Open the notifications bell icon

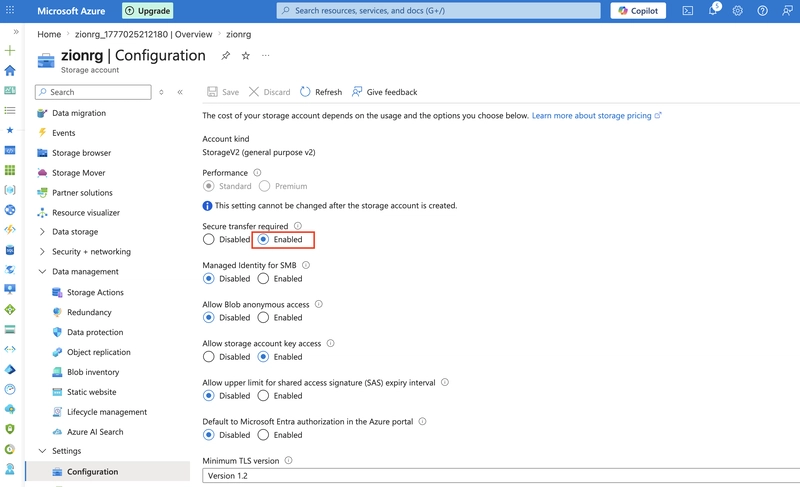[713, 10]
